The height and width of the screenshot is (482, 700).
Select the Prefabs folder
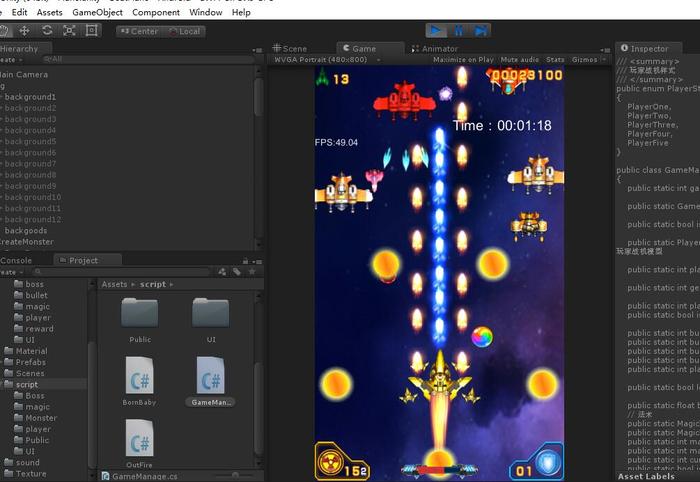click(25, 362)
